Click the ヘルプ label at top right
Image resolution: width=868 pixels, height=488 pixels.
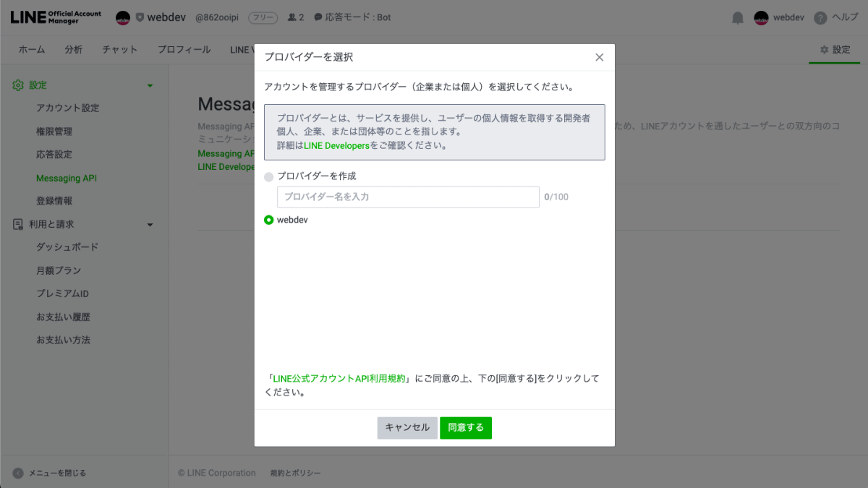(845, 17)
